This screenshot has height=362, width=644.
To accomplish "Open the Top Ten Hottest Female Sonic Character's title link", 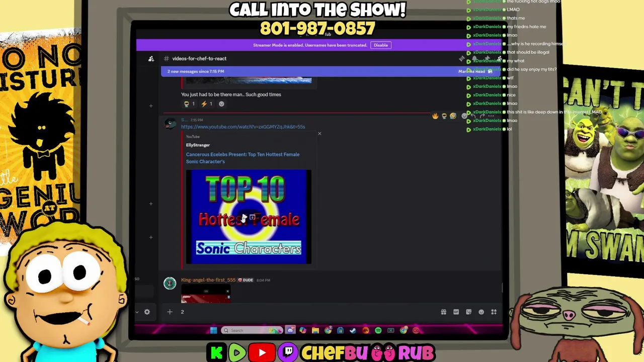I will point(243,158).
